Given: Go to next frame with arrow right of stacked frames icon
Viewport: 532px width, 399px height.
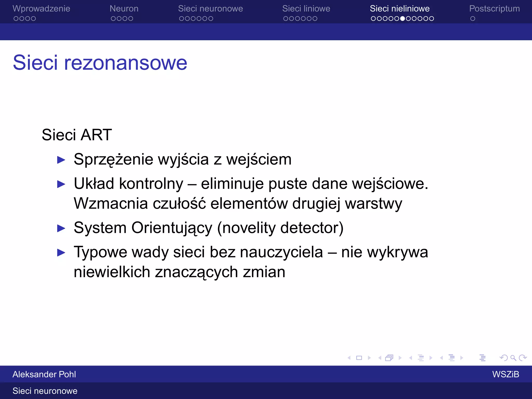Looking at the screenshot, I should pos(400,358).
